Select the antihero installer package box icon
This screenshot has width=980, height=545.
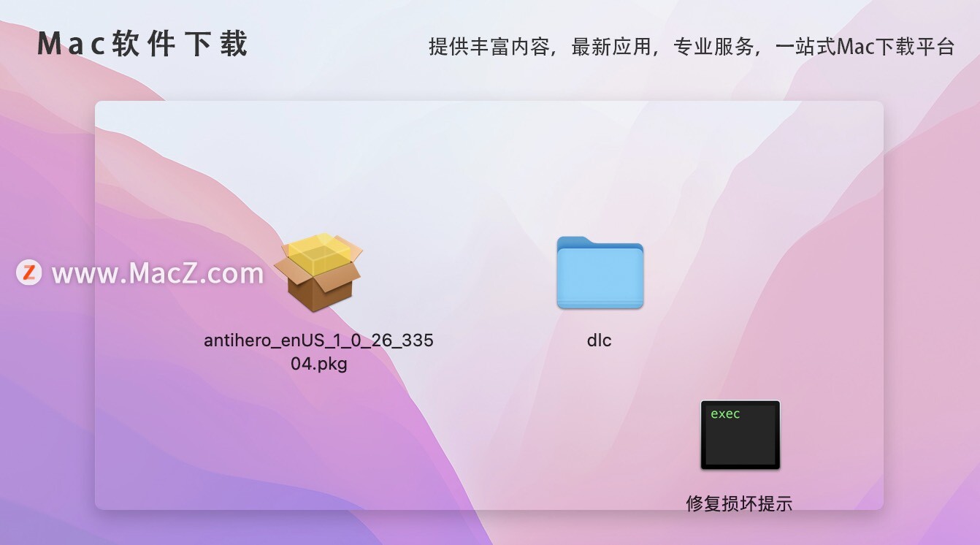pos(318,272)
